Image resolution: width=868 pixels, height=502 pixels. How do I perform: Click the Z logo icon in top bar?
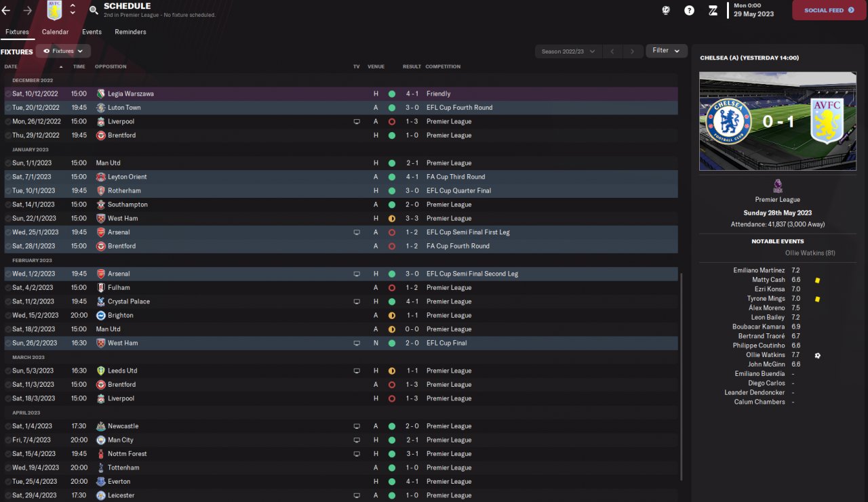pos(713,10)
